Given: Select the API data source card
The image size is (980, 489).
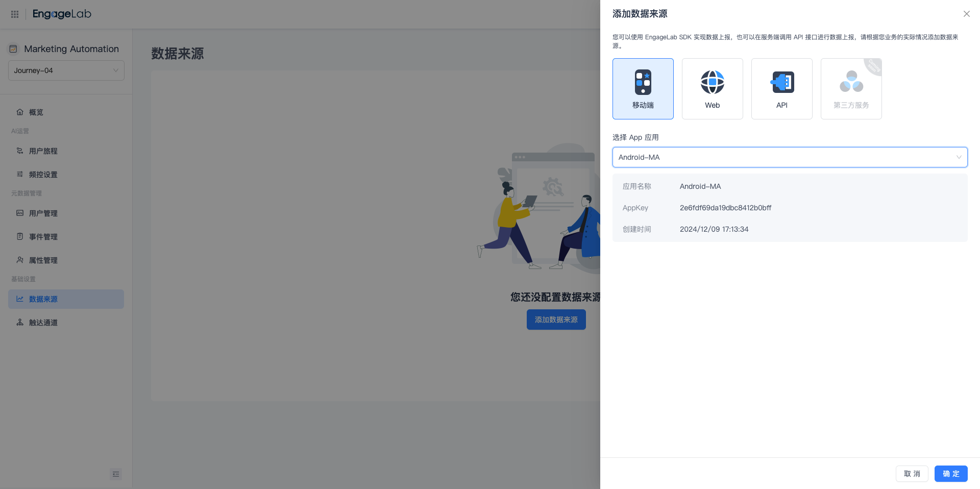Looking at the screenshot, I should tap(781, 88).
